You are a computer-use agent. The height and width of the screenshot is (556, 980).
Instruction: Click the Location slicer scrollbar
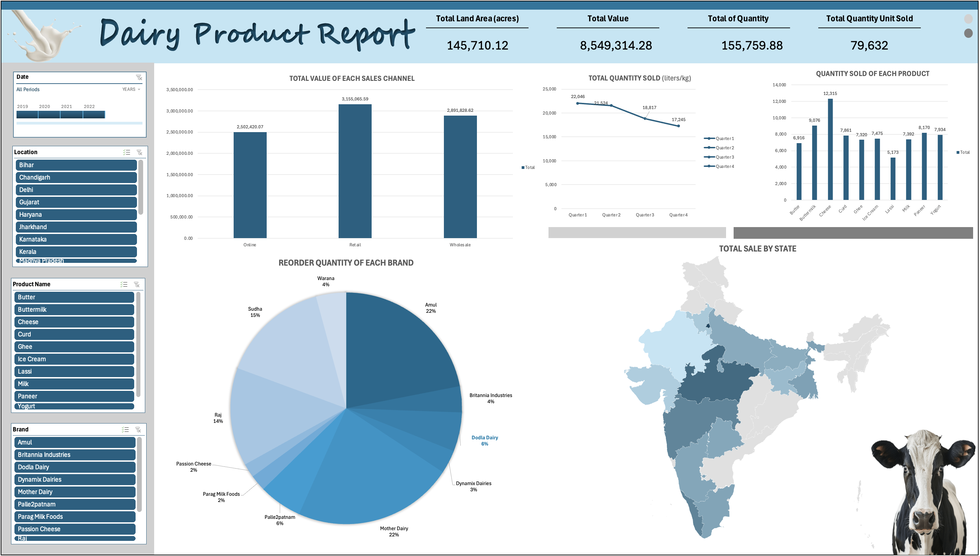(141, 187)
